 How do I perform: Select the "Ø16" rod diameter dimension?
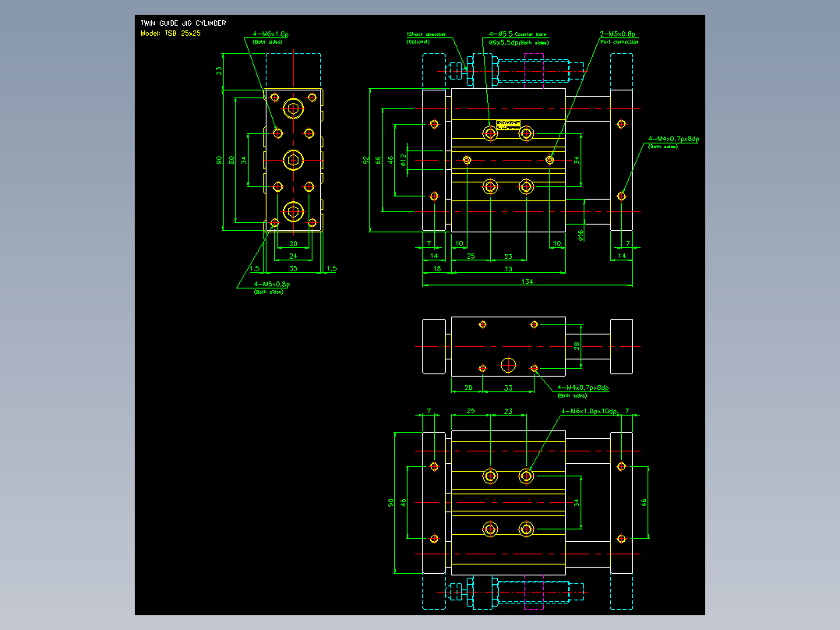[x=581, y=235]
